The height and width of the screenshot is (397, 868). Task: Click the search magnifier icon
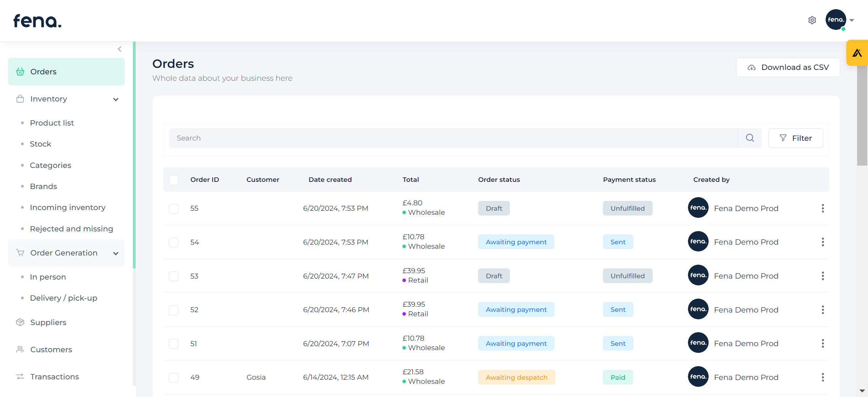tap(750, 138)
